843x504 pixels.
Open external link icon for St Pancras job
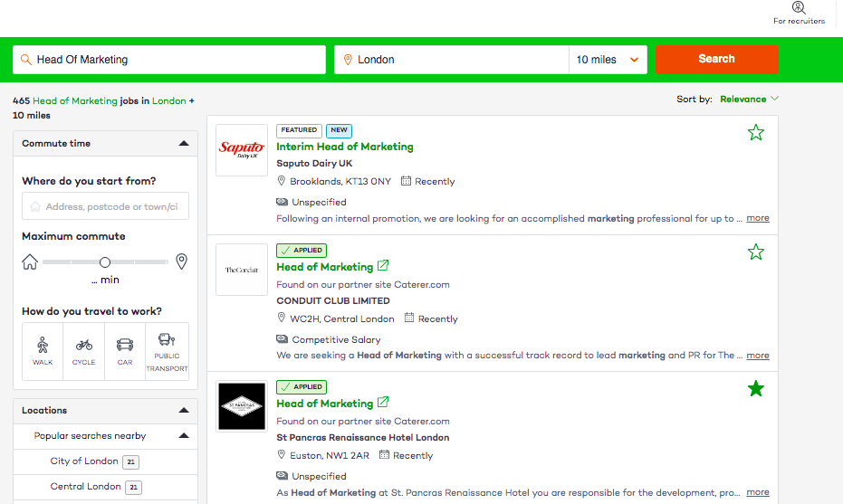(383, 402)
